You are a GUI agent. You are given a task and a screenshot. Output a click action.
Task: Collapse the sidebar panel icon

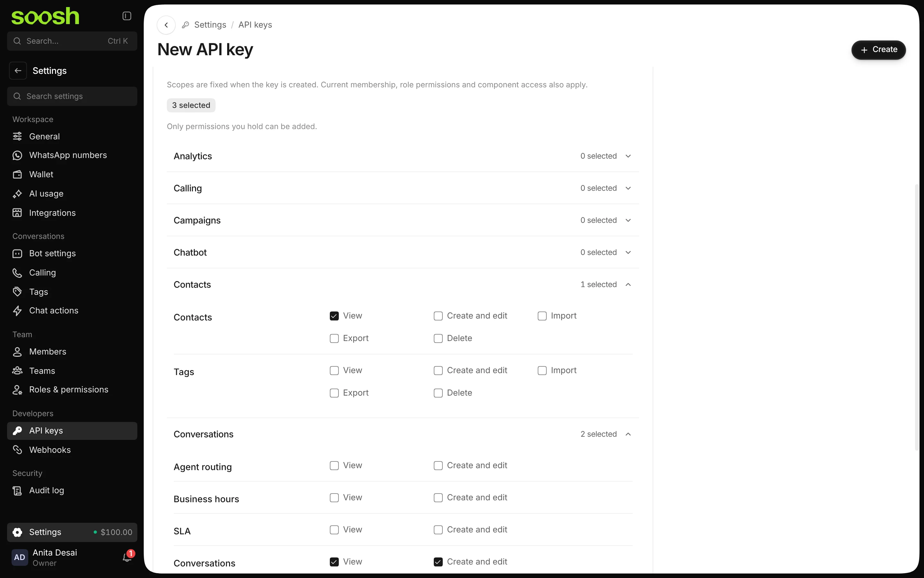pyautogui.click(x=127, y=16)
